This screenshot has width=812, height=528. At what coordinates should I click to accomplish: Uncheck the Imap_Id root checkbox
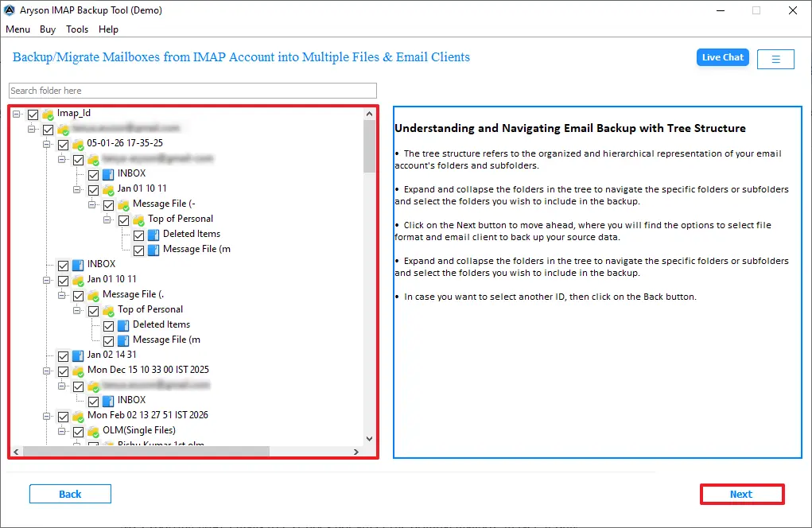[33, 114]
